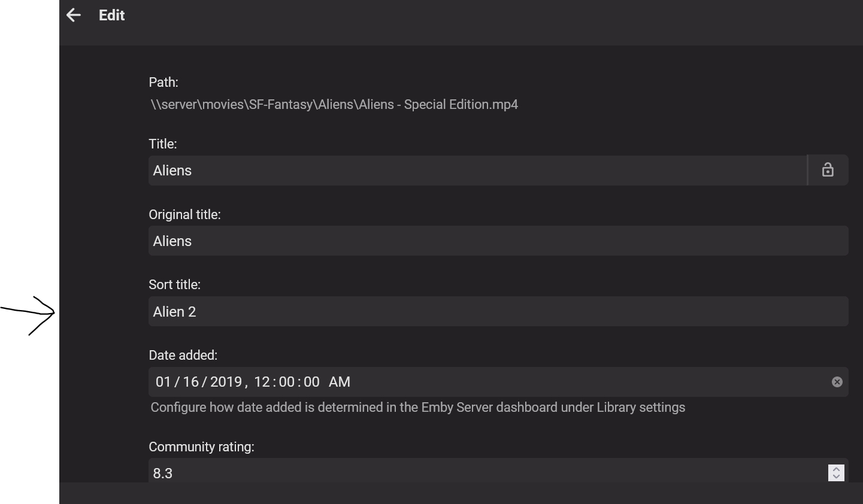This screenshot has height=504, width=863.
Task: Click the Community rating label
Action: 201,447
